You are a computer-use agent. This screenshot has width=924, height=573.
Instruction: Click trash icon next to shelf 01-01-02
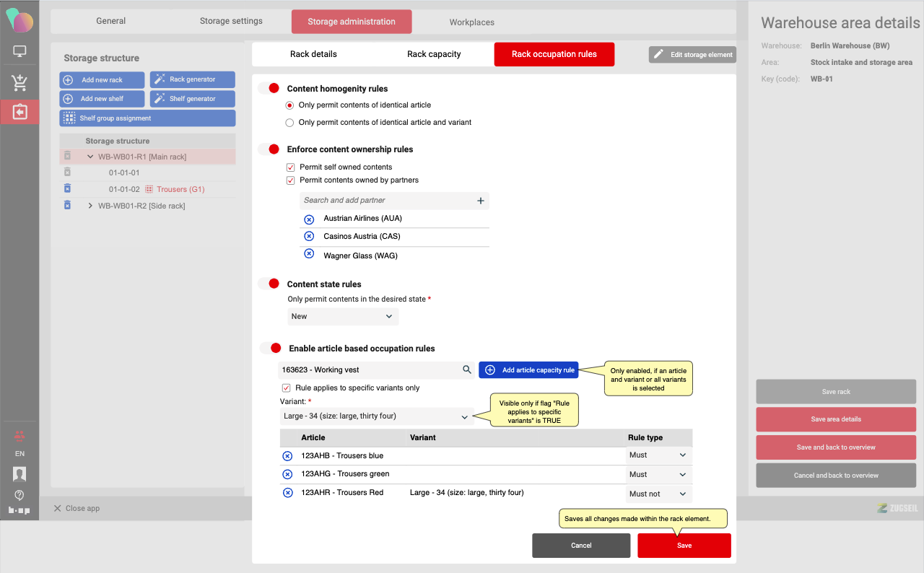(x=67, y=189)
